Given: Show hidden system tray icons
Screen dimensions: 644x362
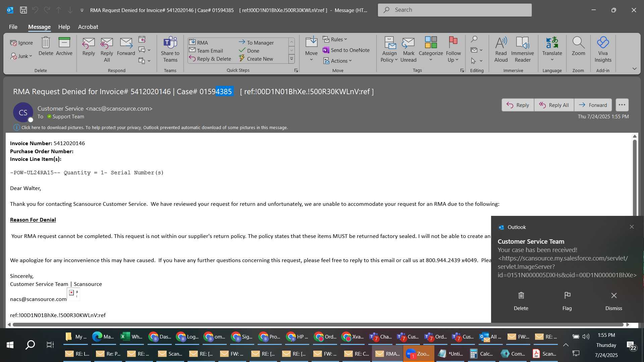Looking at the screenshot, I should tap(566, 345).
